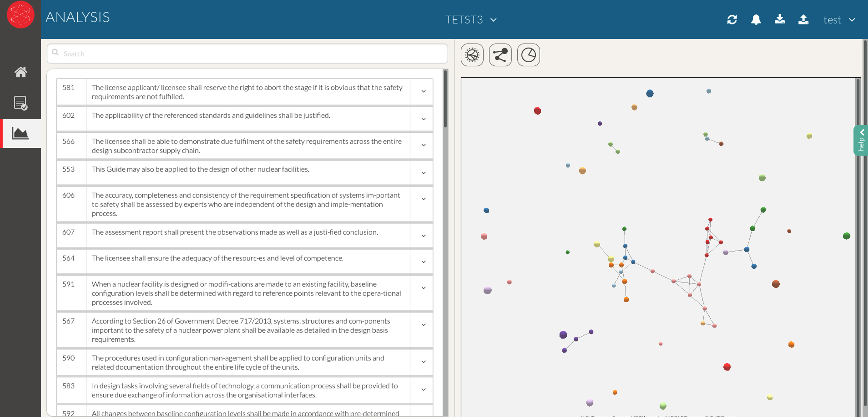Click into the Search field

click(247, 54)
